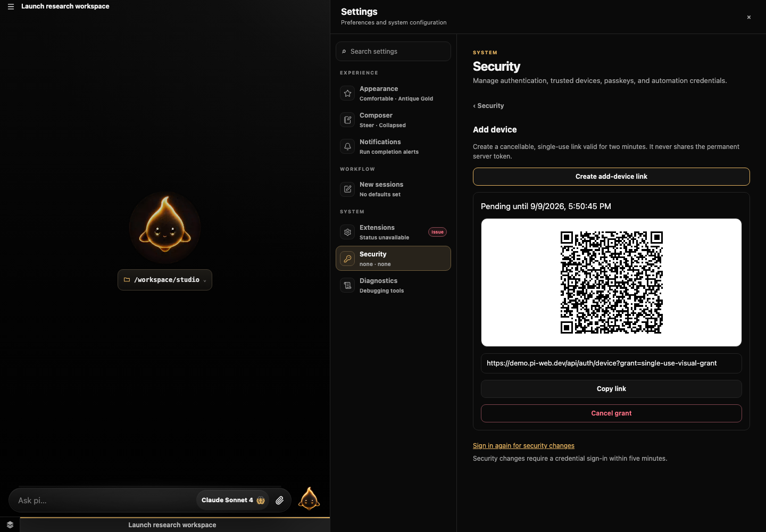Cancel the pending device grant
Viewport: 766px width, 532px height.
point(611,413)
